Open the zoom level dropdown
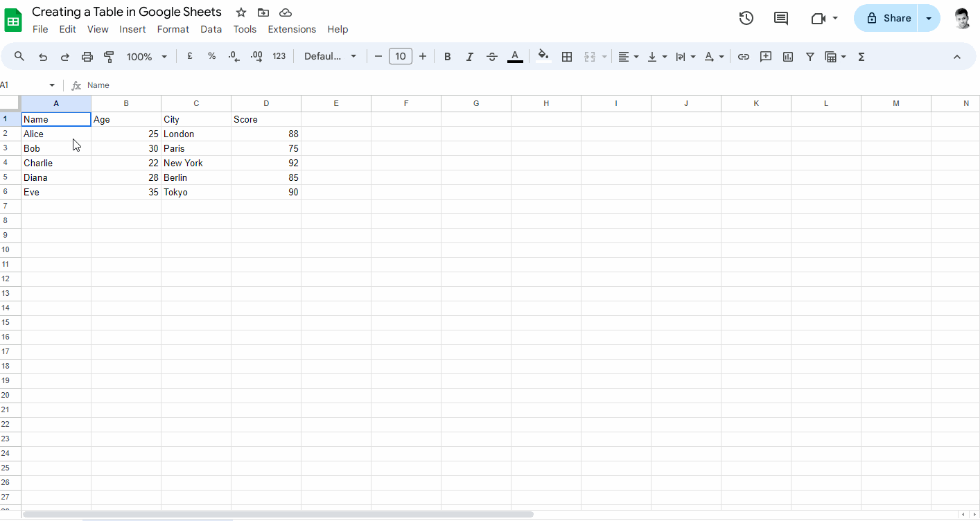980x521 pixels. click(x=146, y=56)
